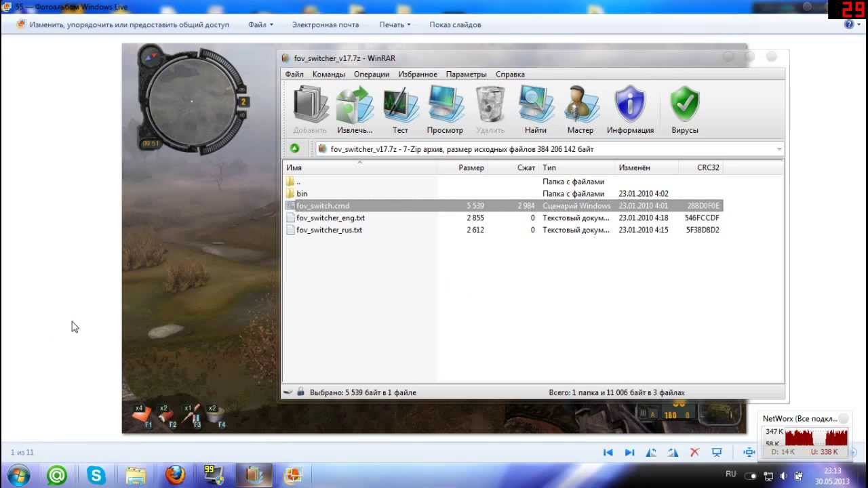Expand the archive path dropdown arrow
The height and width of the screenshot is (488, 868).
point(779,149)
